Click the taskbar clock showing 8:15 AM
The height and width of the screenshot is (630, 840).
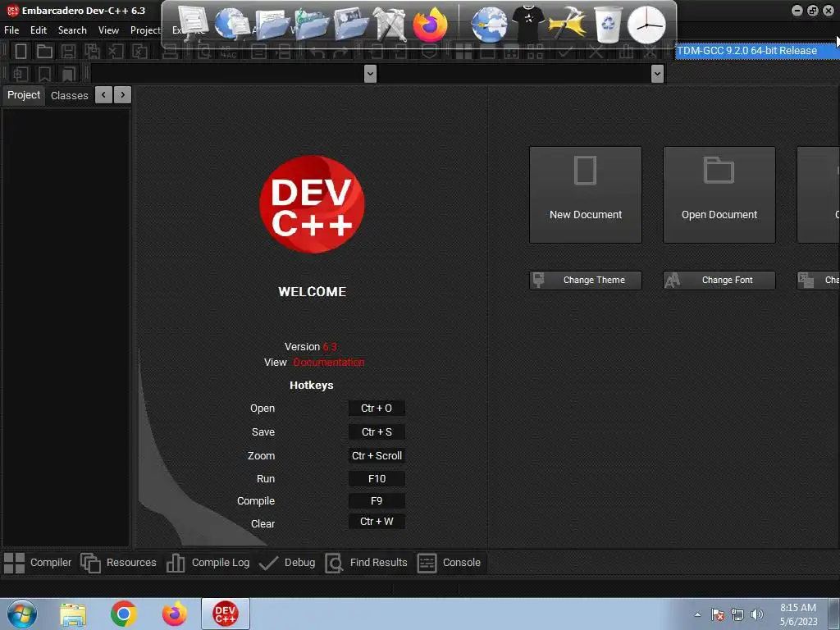pyautogui.click(x=798, y=614)
